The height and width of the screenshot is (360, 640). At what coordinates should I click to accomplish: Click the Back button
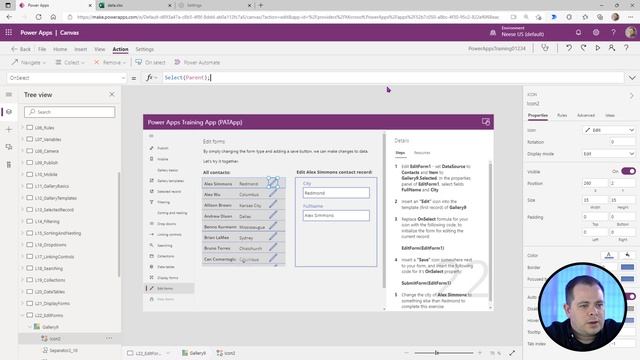tap(21, 49)
